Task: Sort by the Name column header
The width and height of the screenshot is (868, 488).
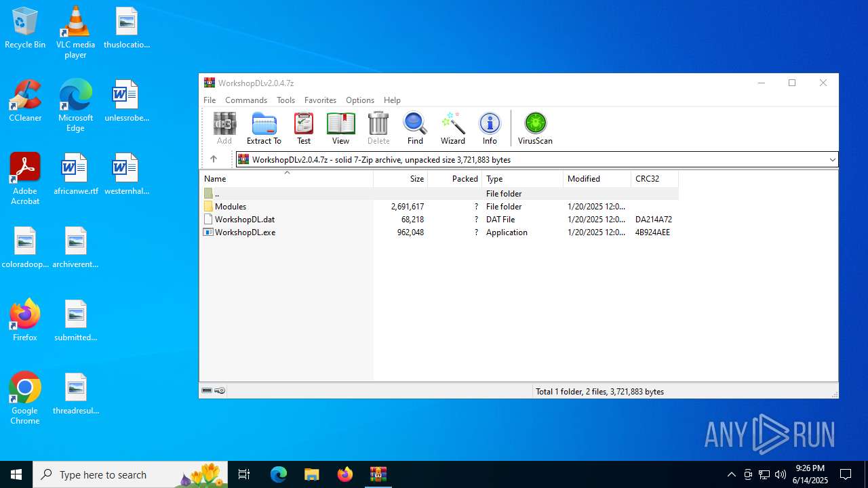Action: 286,178
